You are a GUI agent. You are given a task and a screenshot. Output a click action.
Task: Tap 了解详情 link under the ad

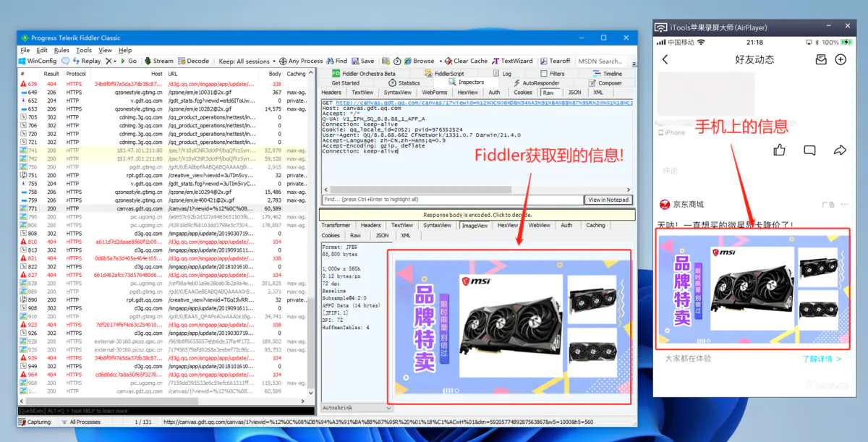[822, 358]
